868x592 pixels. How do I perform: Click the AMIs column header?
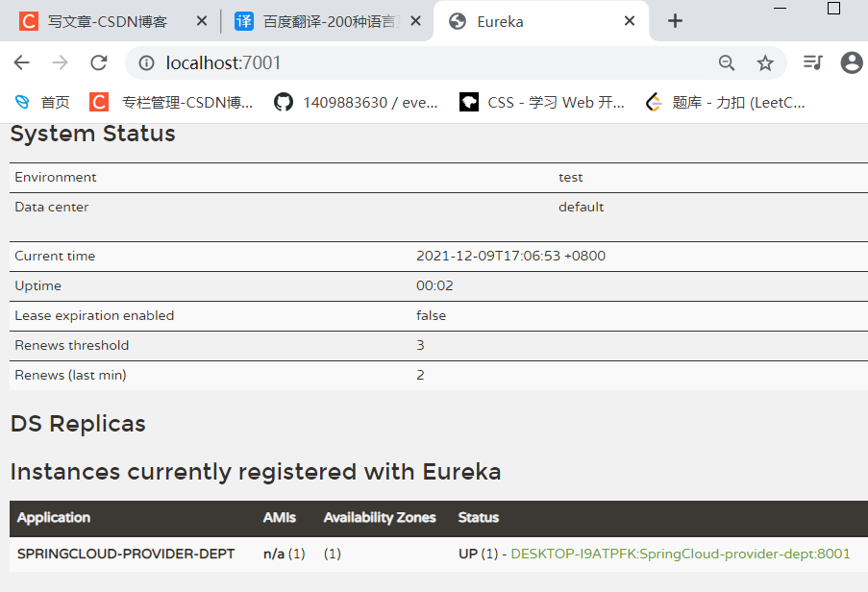[280, 518]
